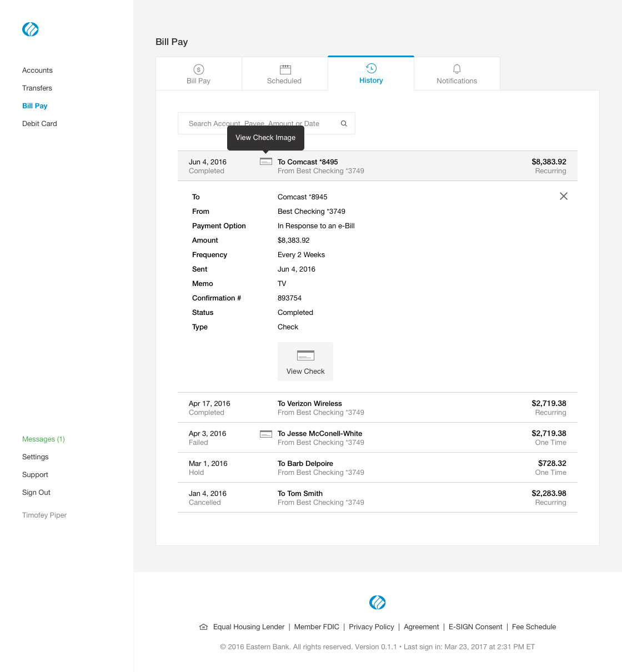The height and width of the screenshot is (672, 622).
Task: Click the search magnifier icon
Action: coord(344,124)
